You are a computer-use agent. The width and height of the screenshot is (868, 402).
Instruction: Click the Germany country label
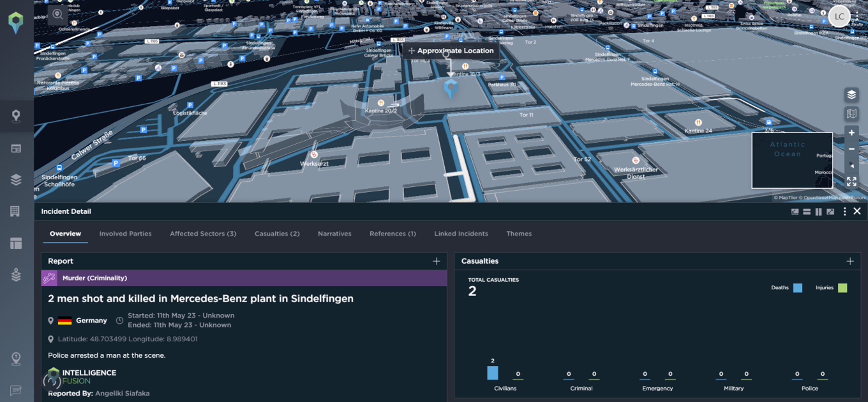click(91, 320)
